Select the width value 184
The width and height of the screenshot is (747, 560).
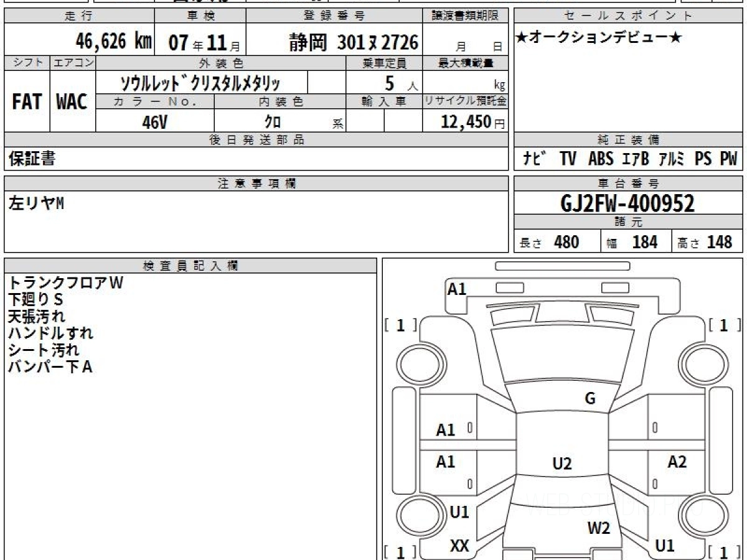click(645, 242)
